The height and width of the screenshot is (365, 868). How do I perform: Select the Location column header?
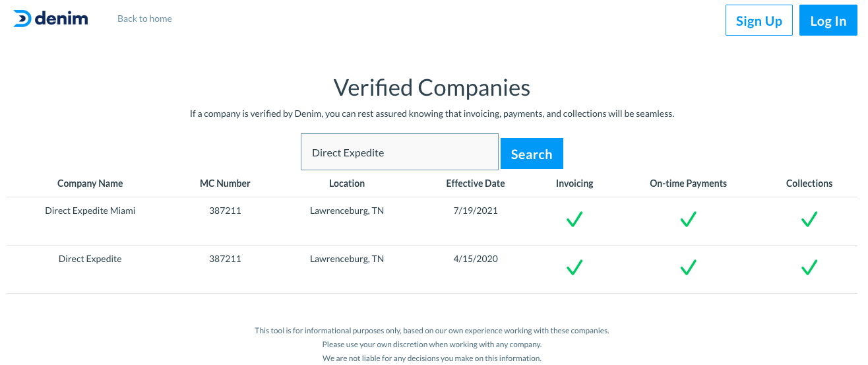click(347, 183)
